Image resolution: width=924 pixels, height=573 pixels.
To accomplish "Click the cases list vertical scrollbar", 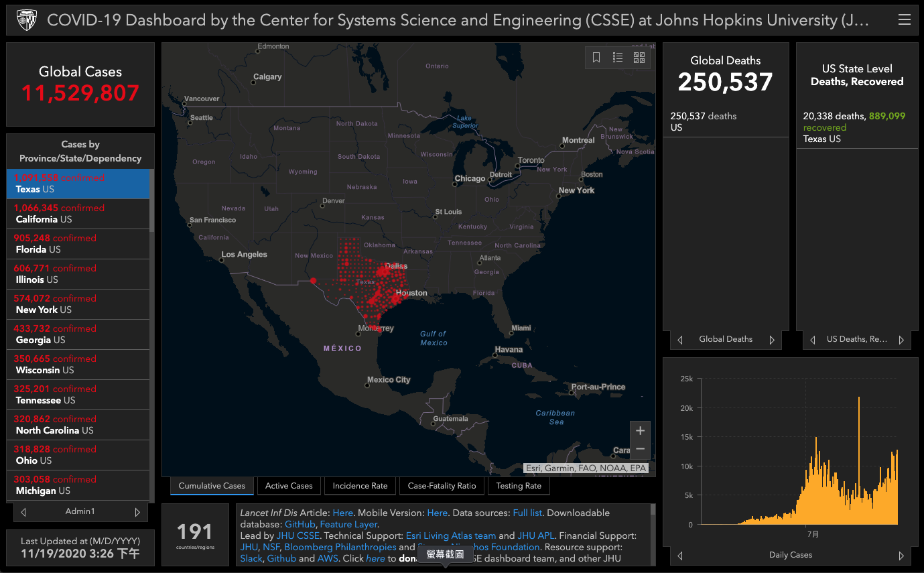I will (x=152, y=200).
